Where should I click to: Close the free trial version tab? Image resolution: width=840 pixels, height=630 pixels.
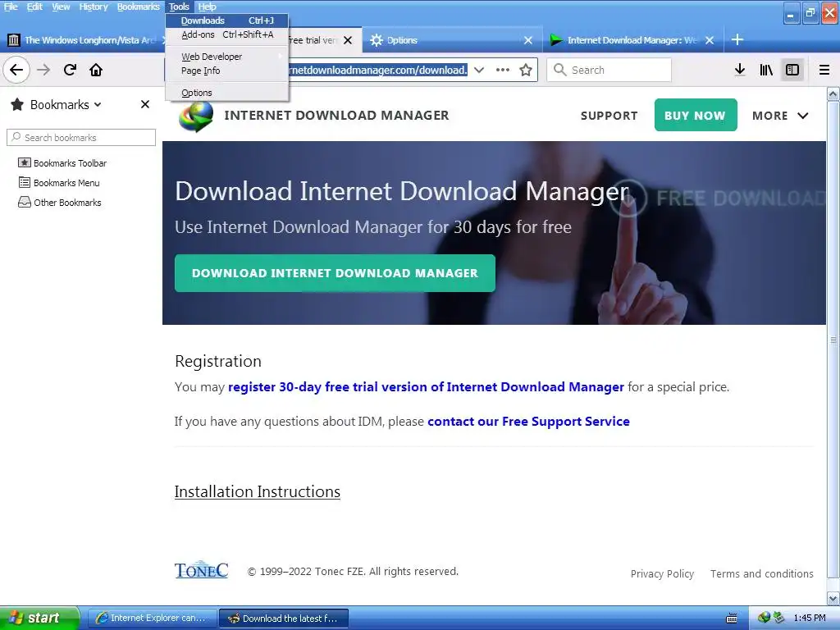tap(348, 40)
